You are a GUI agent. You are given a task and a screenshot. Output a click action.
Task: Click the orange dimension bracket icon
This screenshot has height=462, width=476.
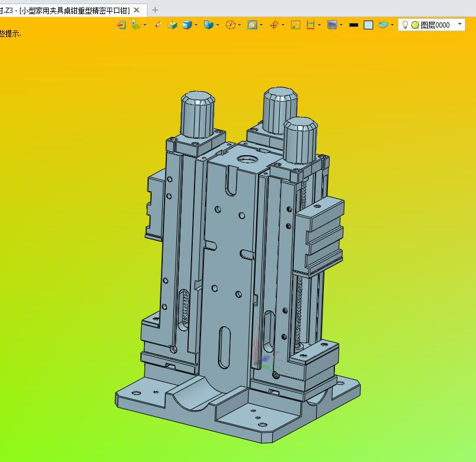311,25
